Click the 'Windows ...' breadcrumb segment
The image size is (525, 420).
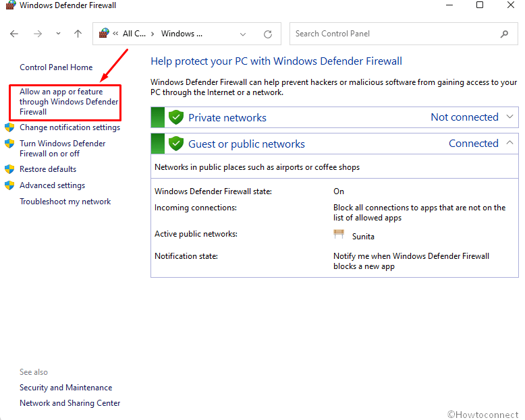tap(182, 34)
